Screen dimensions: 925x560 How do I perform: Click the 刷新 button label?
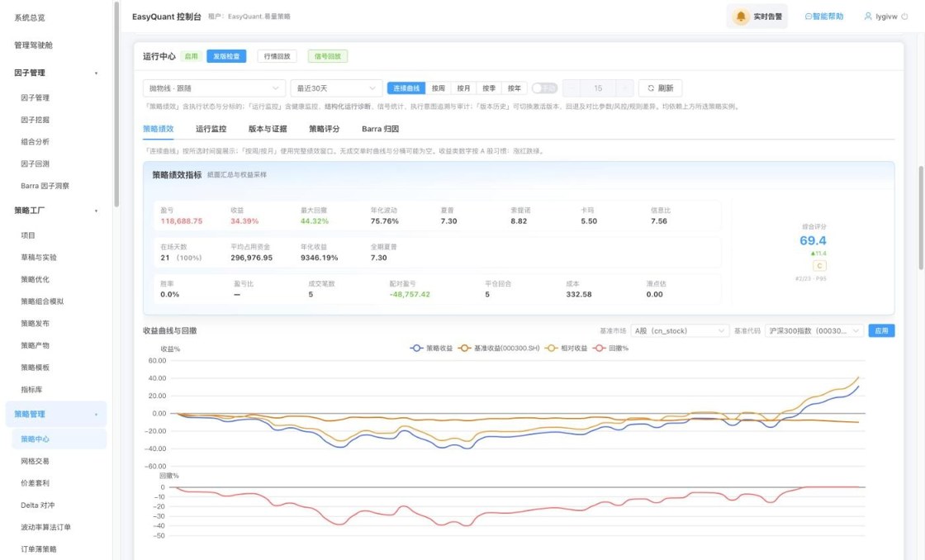[x=666, y=88]
